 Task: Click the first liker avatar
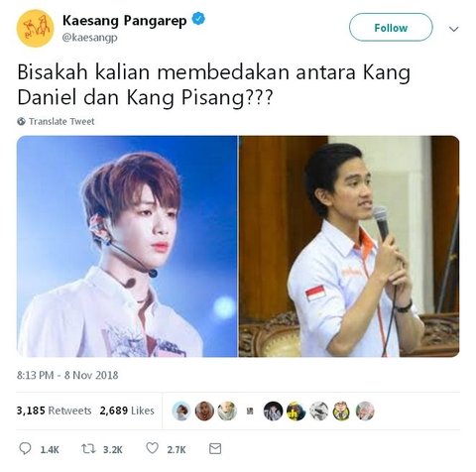pos(181,411)
